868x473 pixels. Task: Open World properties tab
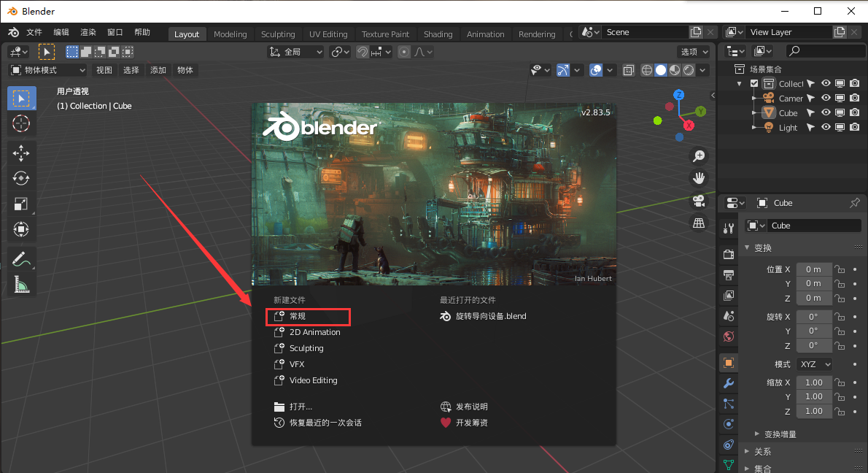(729, 337)
